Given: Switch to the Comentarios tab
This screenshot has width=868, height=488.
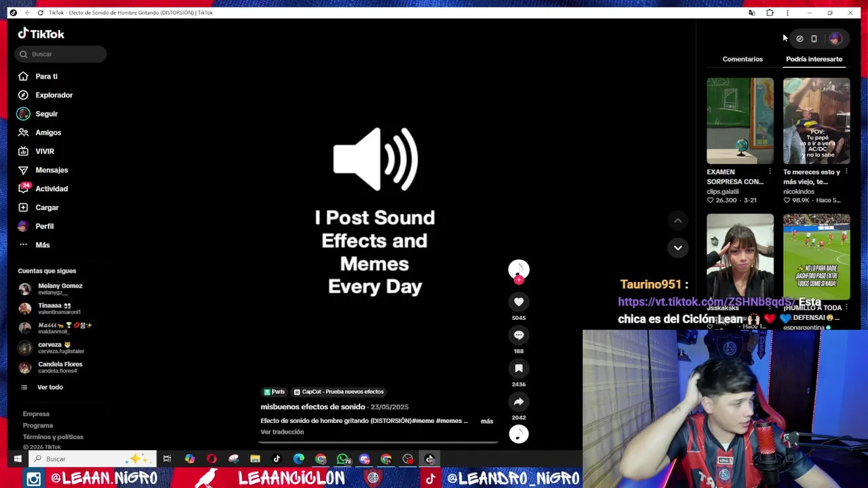Looking at the screenshot, I should (x=743, y=59).
